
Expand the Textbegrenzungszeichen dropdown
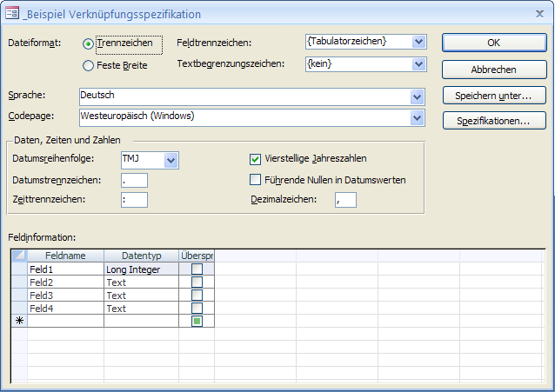coord(419,64)
